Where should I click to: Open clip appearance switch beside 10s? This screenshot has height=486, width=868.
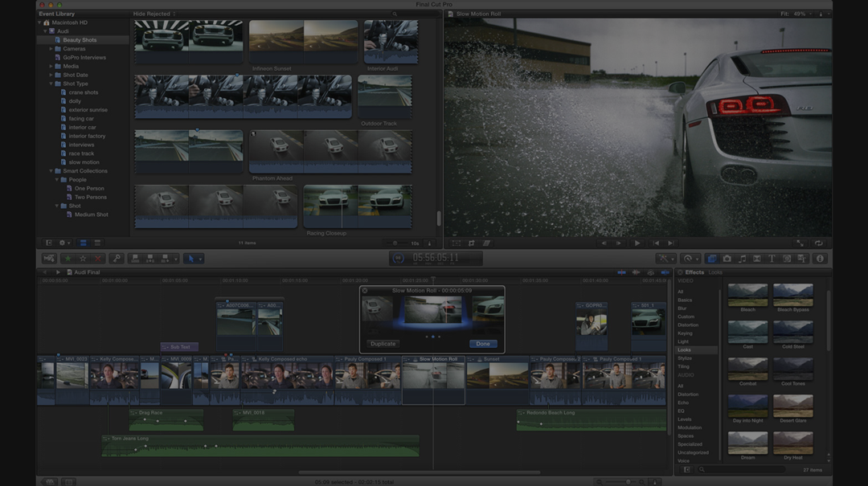(x=429, y=243)
